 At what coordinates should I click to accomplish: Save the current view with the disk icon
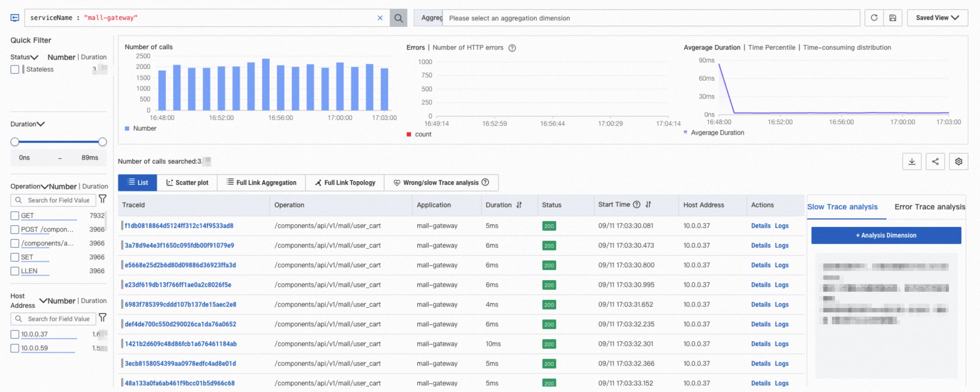point(893,18)
